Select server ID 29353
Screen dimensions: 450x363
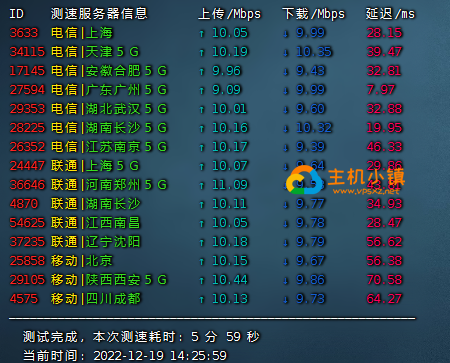coord(27,109)
